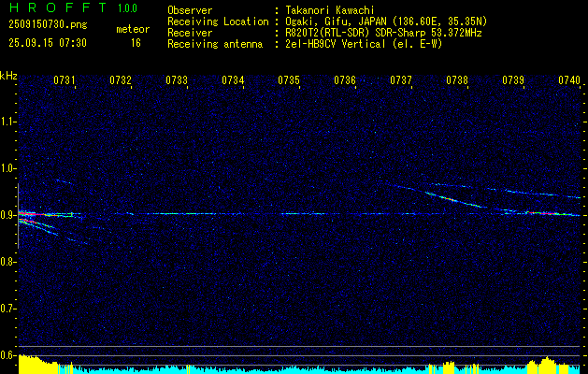Screen dimensions: 588x374
Task: Click the 0.9 kHz axis label
Action: [7, 215]
